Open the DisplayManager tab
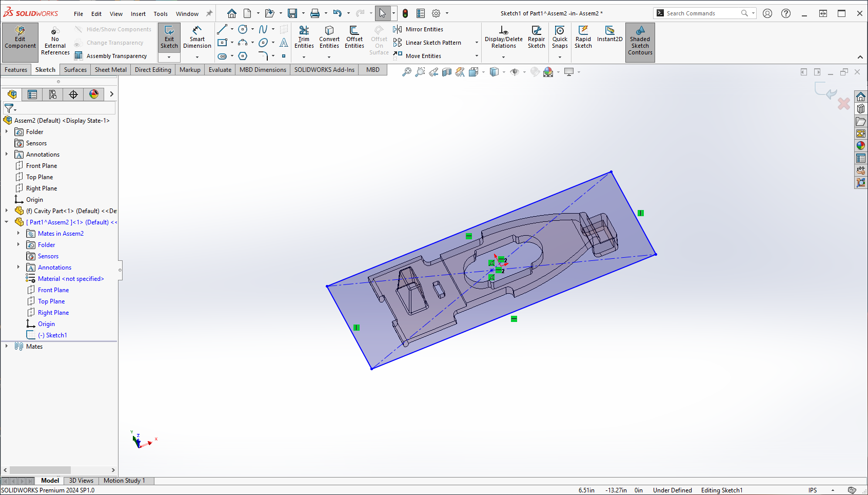Image resolution: width=868 pixels, height=495 pixels. [x=94, y=94]
